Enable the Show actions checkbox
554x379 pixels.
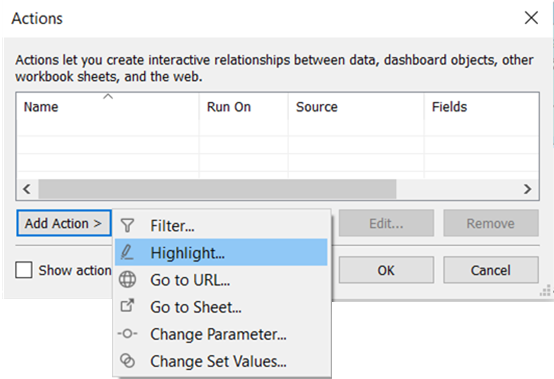[x=24, y=270]
